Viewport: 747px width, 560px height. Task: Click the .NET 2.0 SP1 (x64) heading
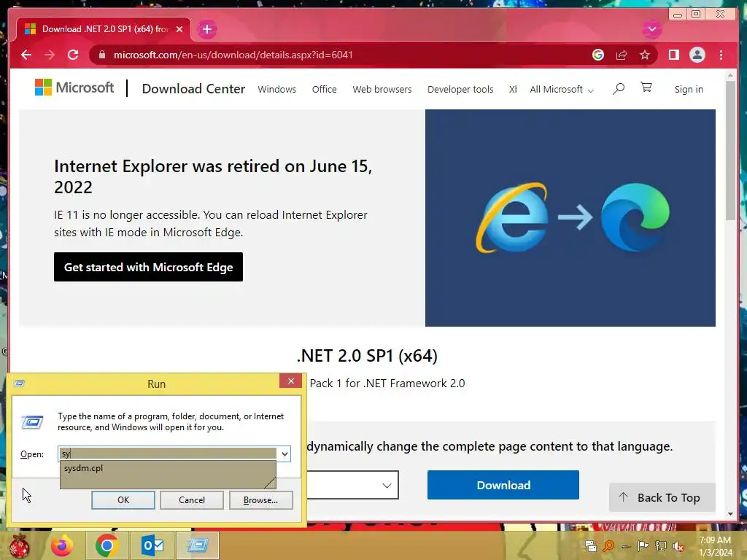tap(367, 356)
